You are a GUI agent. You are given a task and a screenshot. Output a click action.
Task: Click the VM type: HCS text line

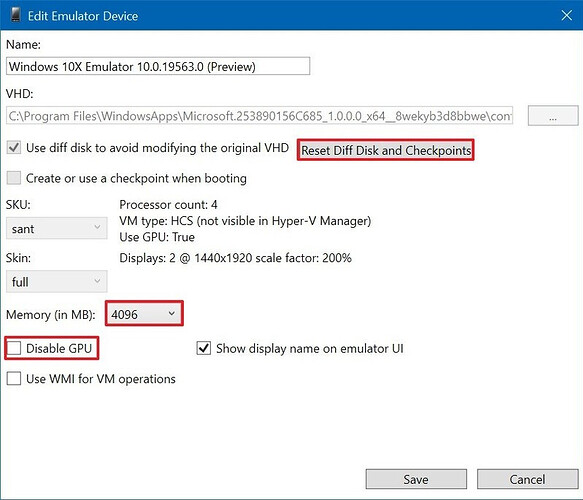coord(245,221)
